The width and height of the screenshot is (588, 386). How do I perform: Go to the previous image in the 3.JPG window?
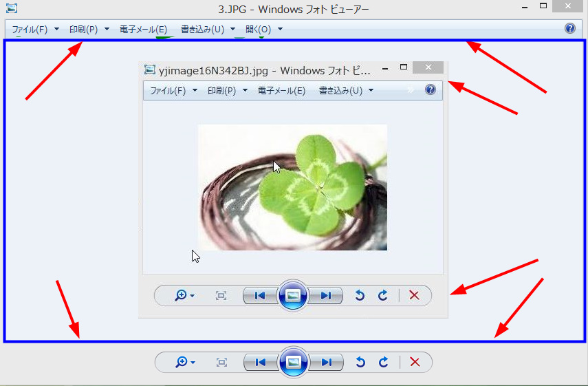click(x=260, y=362)
